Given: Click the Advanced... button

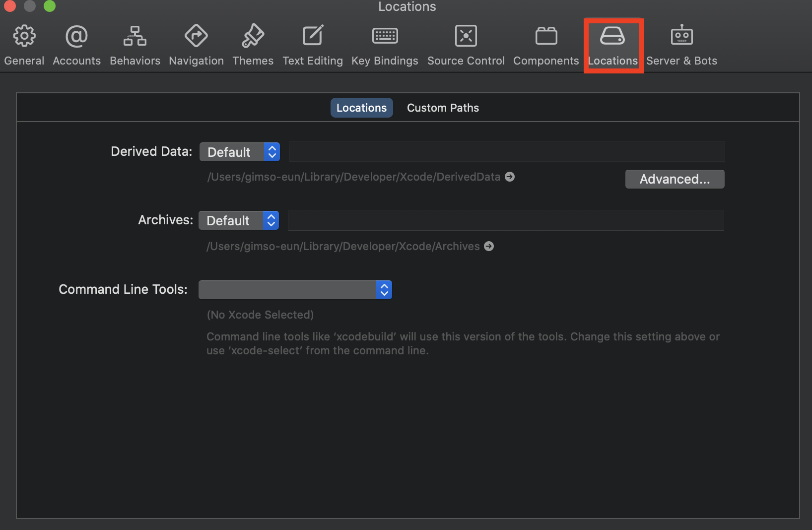Looking at the screenshot, I should [x=675, y=179].
